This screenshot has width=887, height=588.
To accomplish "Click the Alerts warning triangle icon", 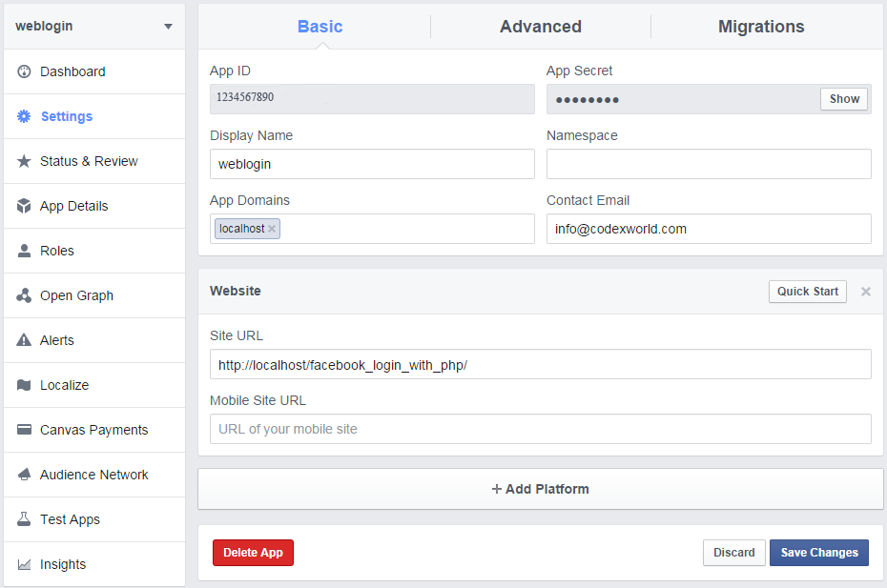I will click(x=24, y=340).
